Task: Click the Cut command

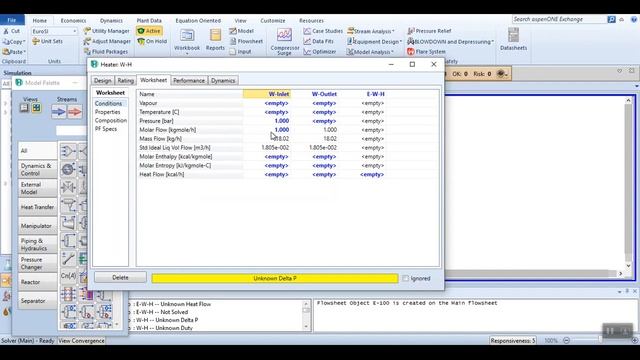Action: (11, 31)
